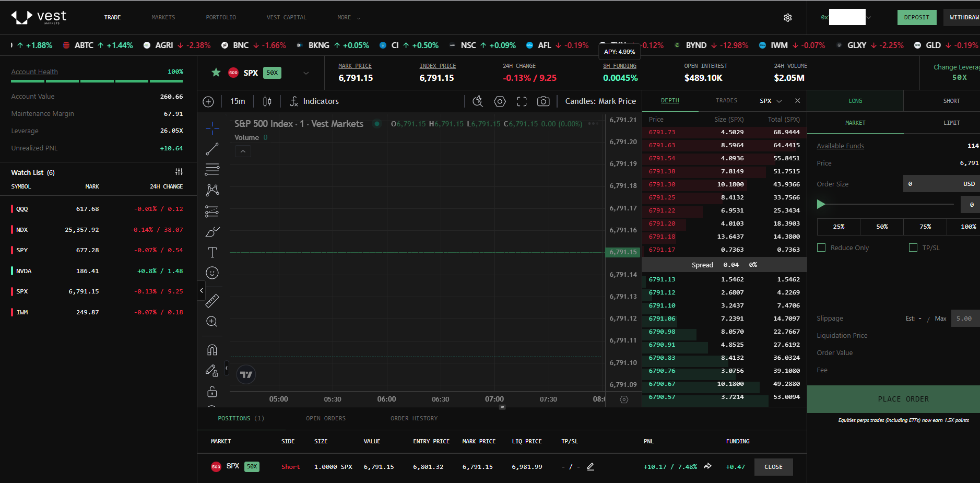This screenshot has width=980, height=483.
Task: Toggle the magnet snapping mode
Action: click(212, 349)
